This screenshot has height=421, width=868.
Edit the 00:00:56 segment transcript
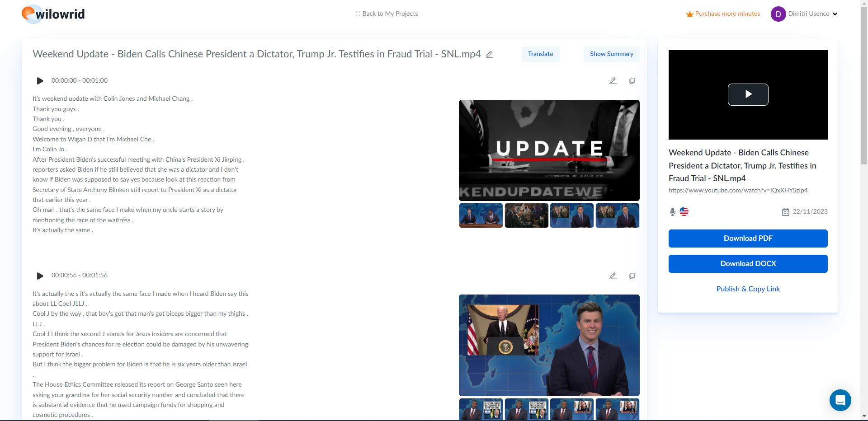(x=613, y=276)
